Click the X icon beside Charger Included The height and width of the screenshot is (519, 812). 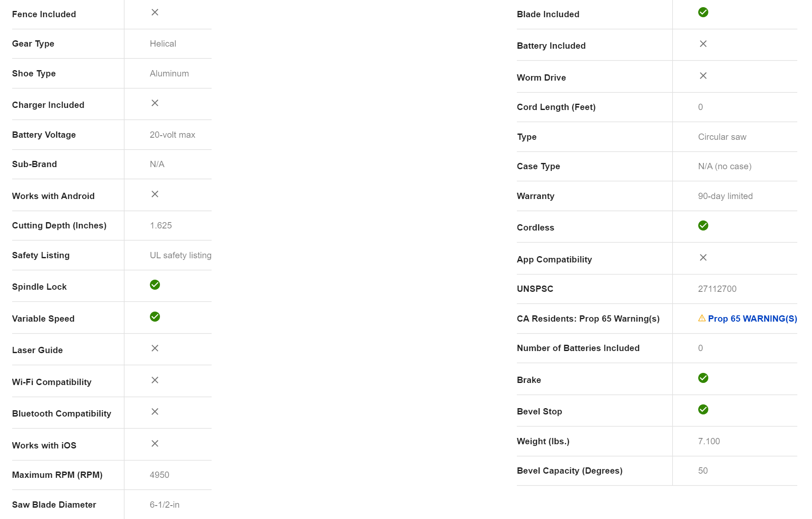[x=155, y=103]
